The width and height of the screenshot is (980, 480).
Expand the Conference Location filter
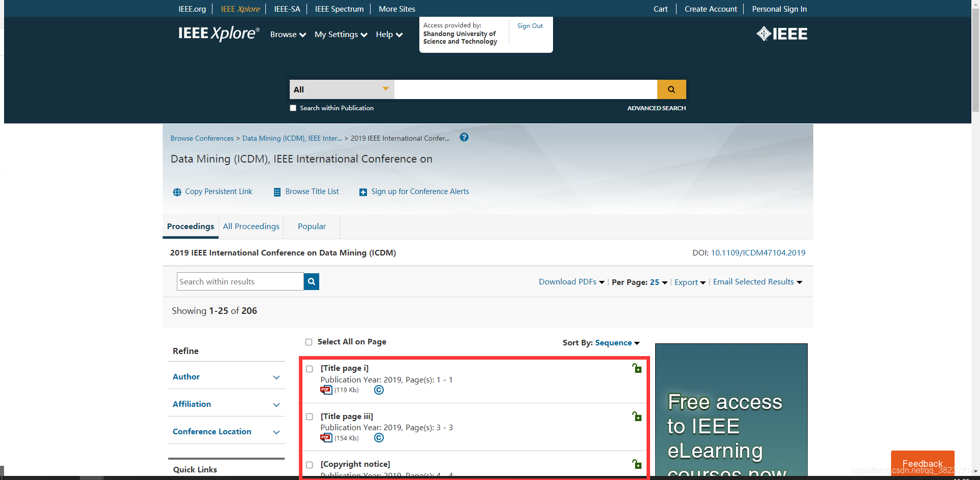226,432
